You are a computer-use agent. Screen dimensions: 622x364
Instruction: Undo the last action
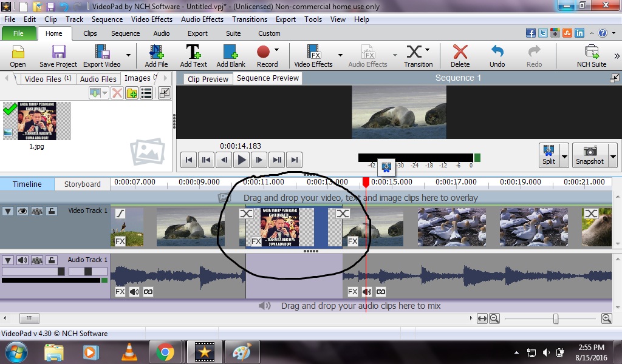[497, 56]
